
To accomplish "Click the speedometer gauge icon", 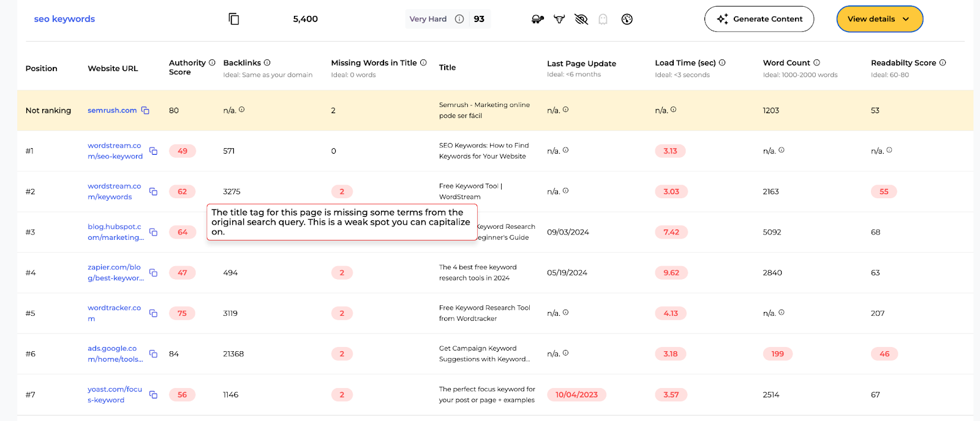I will point(627,19).
